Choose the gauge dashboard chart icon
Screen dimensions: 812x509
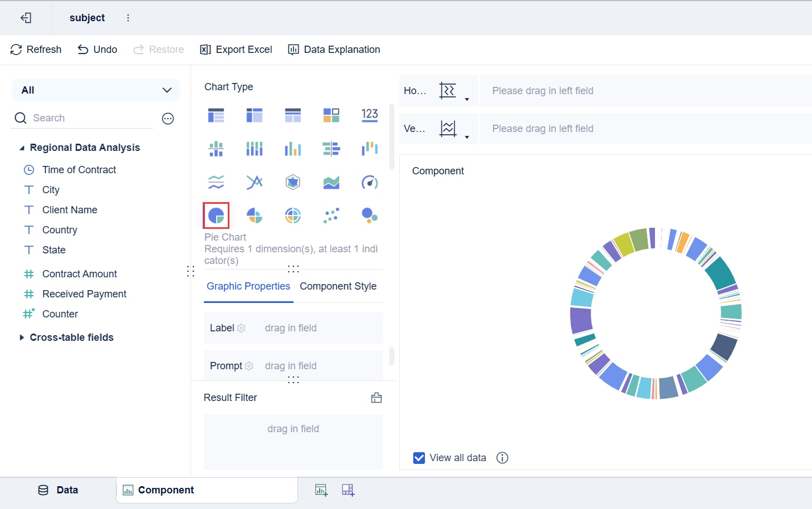click(369, 182)
